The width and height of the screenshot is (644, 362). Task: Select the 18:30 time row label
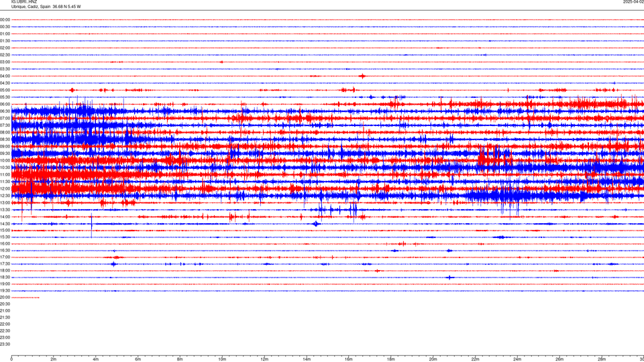[5, 278]
